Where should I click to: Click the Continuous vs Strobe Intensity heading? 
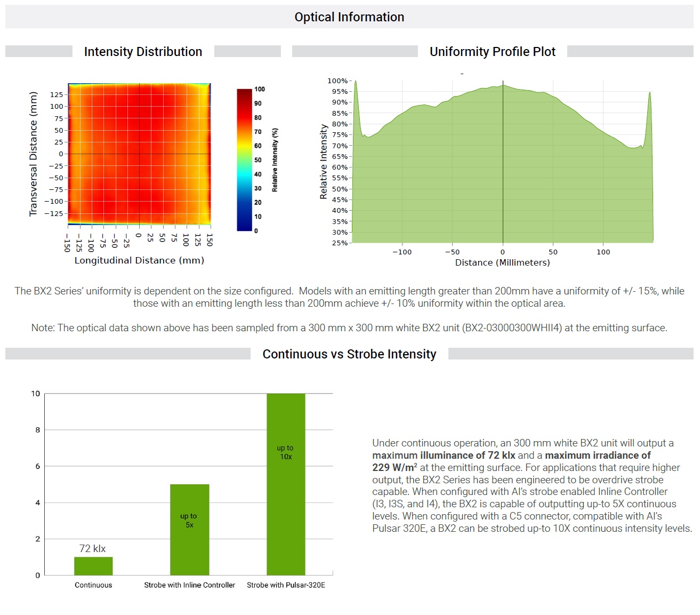click(349, 354)
